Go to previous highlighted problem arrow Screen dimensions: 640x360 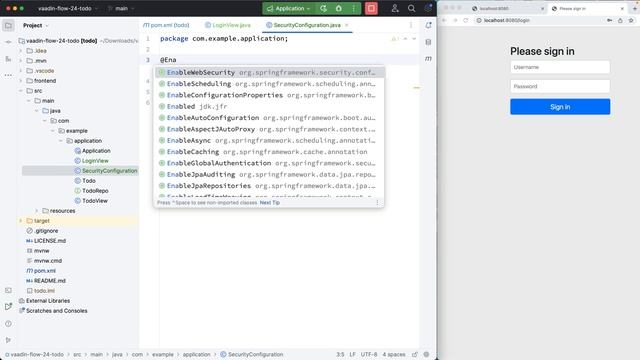pos(405,39)
